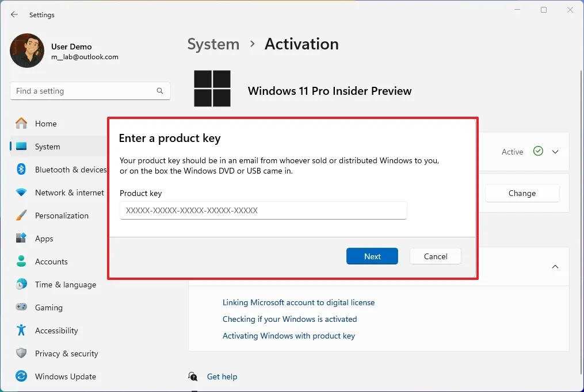Image resolution: width=584 pixels, height=392 pixels.
Task: Open the Home house icon
Action: (x=21, y=124)
